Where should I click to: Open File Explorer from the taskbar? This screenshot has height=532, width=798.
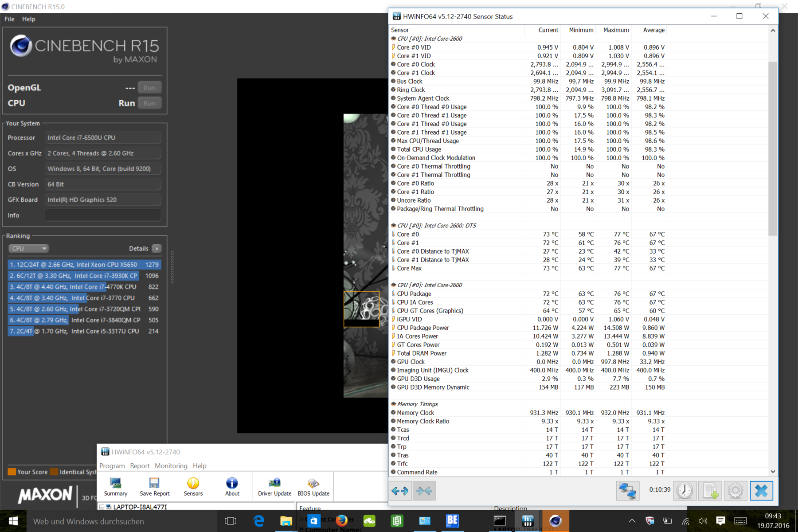coord(286,521)
